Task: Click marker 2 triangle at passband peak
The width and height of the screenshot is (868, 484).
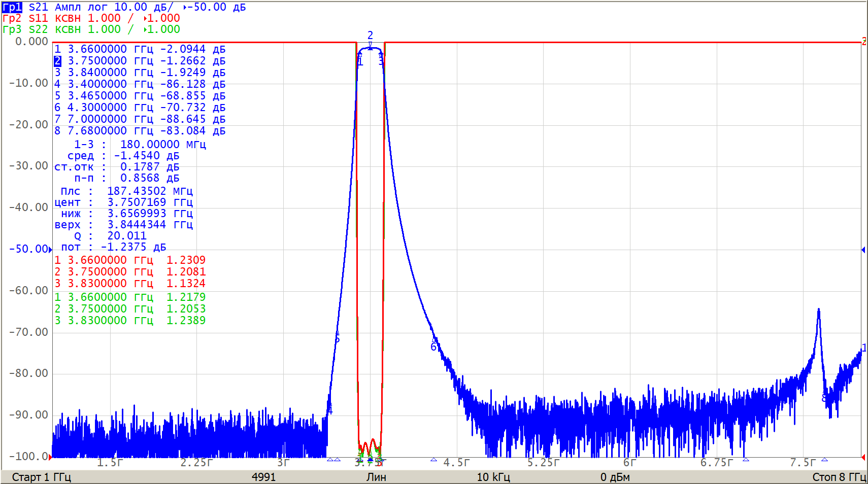Action: click(x=370, y=47)
